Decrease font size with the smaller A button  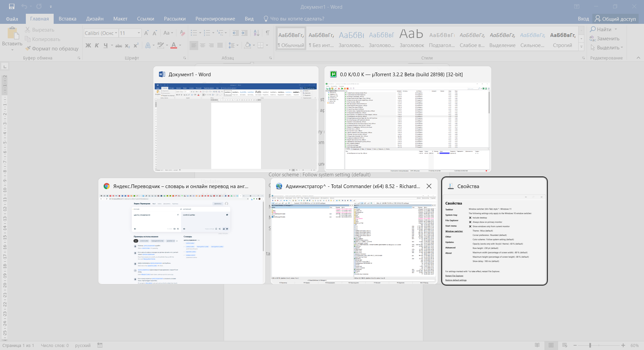click(155, 33)
